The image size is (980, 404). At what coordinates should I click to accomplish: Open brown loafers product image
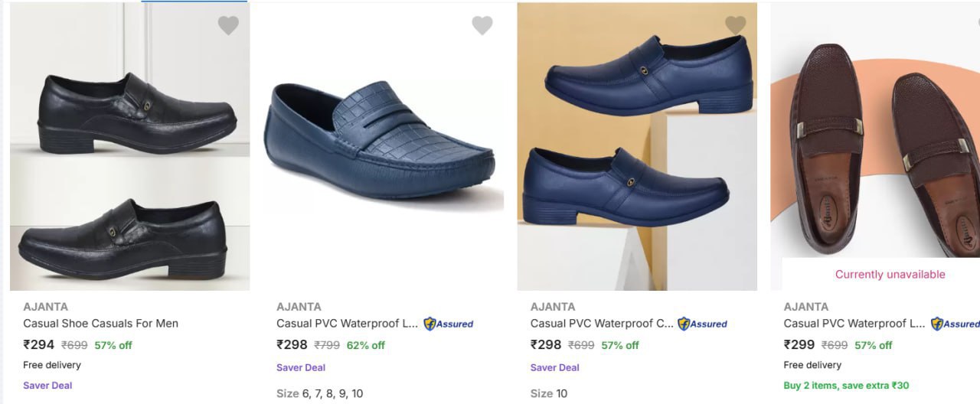875,138
